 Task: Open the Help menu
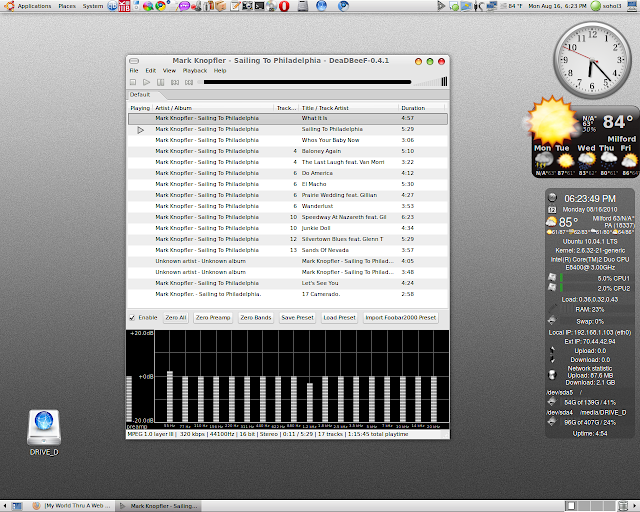[x=220, y=71]
